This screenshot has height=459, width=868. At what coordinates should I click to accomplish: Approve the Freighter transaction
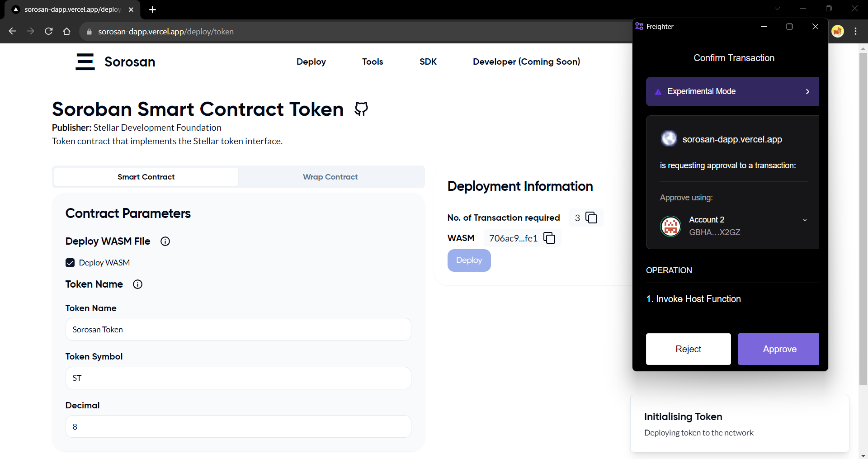(x=778, y=349)
